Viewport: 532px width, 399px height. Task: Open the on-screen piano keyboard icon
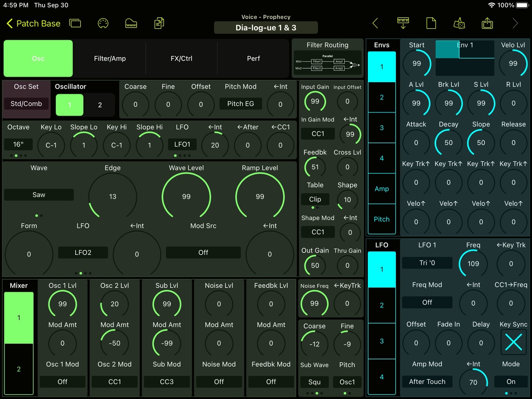131,23
